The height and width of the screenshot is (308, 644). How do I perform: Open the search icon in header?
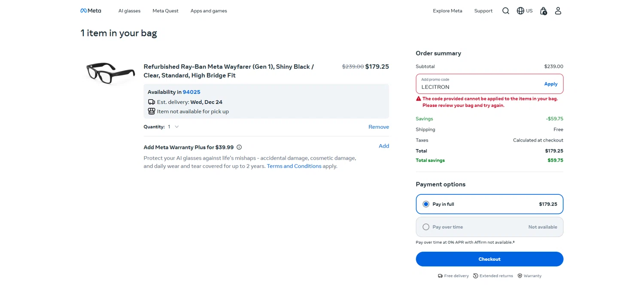point(506,11)
